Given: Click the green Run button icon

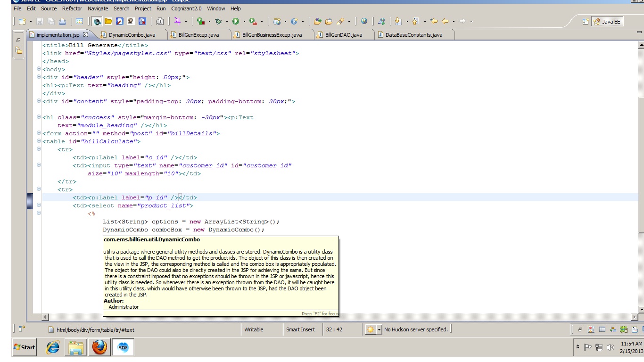Looking at the screenshot, I should pyautogui.click(x=235, y=21).
